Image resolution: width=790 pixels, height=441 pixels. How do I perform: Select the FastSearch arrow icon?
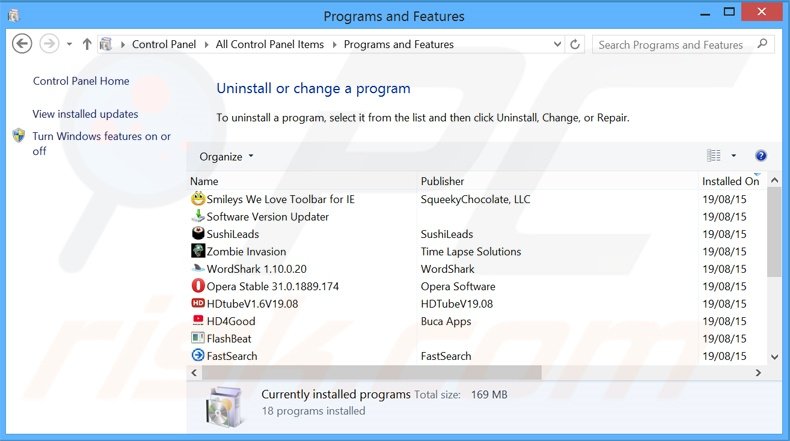click(x=198, y=356)
